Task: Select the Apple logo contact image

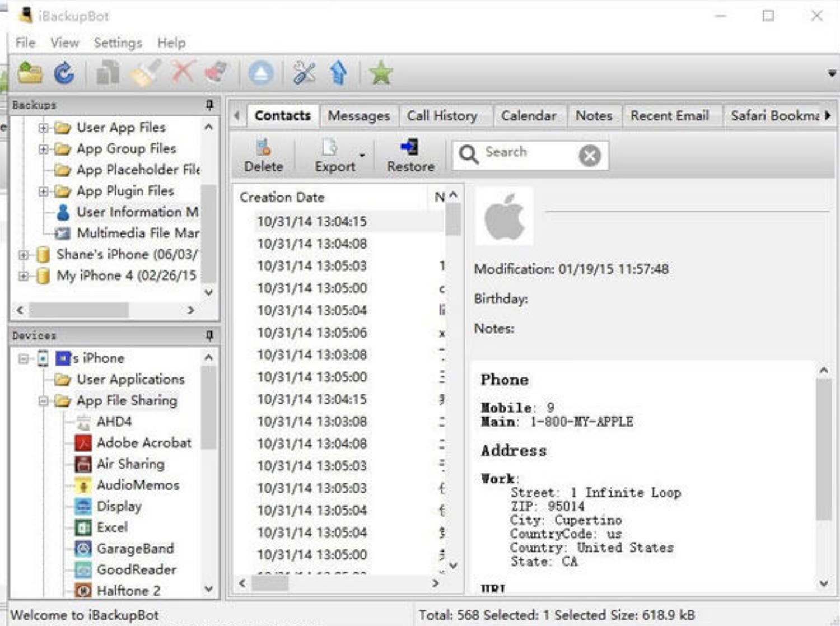Action: (x=504, y=217)
